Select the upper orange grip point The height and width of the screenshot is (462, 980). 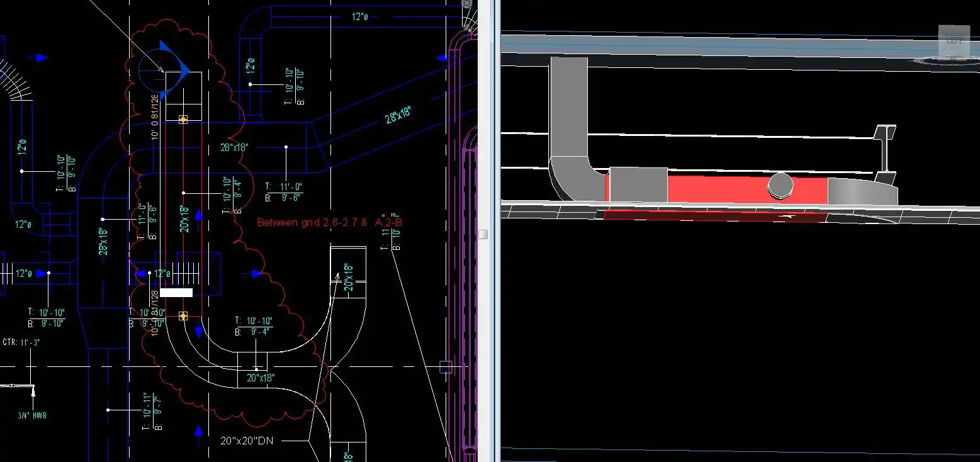(183, 119)
